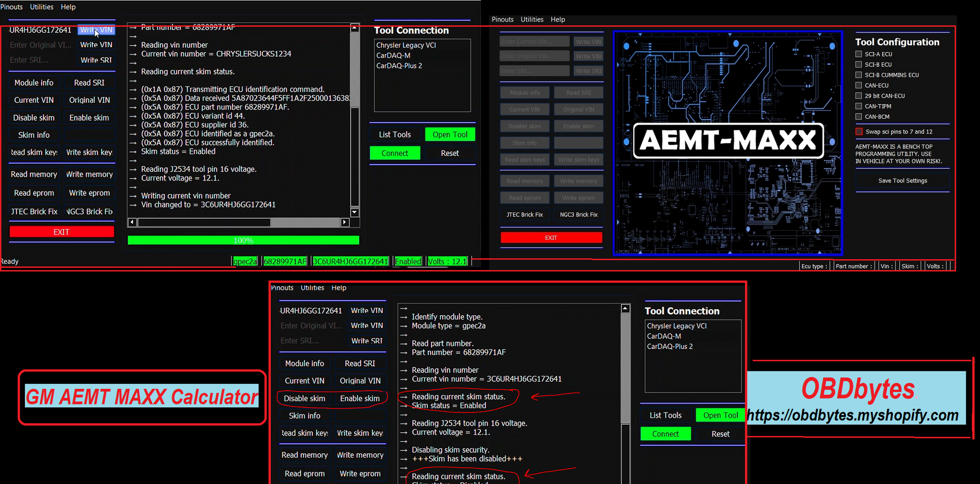Toggle the CAN-TIPM checkbox
980x484 pixels.
click(858, 106)
